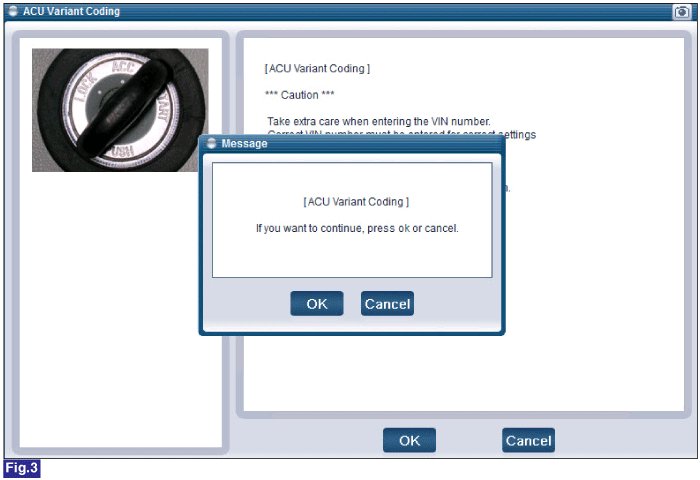Click the screenshot camera icon in title bar
This screenshot has width=700, height=480.
click(681, 12)
